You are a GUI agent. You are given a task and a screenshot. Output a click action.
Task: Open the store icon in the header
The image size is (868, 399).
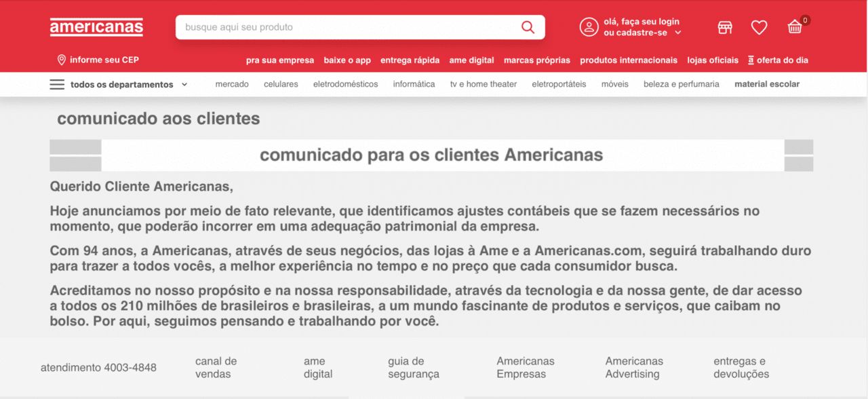[725, 27]
